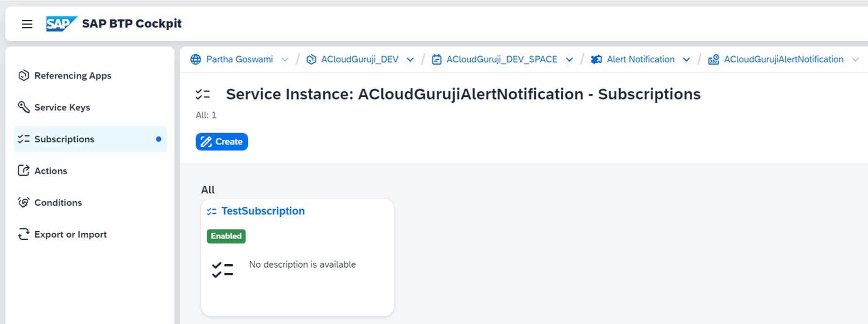Click the globe icon beside Partha Goswami
Screen dimensions: 868x324
pyautogui.click(x=196, y=59)
